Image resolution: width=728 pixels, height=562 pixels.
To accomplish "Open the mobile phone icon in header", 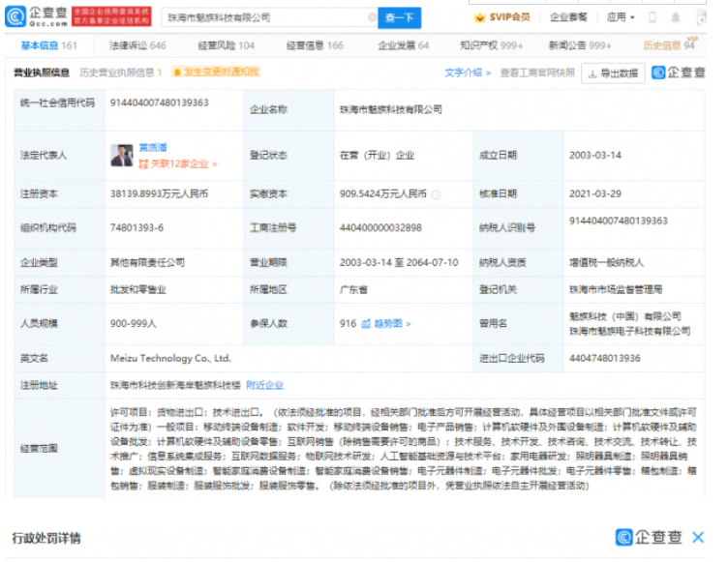I will click(652, 17).
